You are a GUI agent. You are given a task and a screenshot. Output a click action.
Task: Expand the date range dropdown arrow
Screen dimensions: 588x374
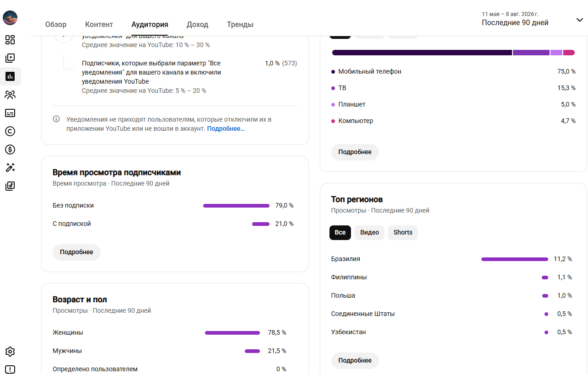[580, 20]
